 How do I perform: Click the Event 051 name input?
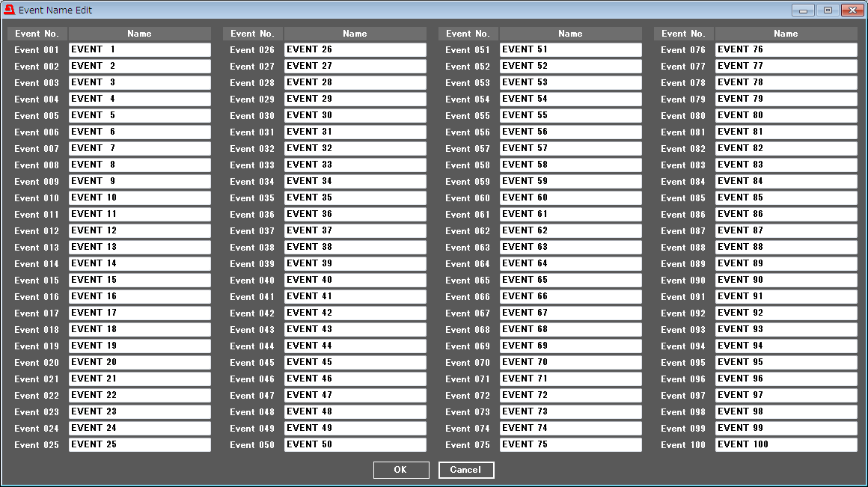tap(571, 50)
